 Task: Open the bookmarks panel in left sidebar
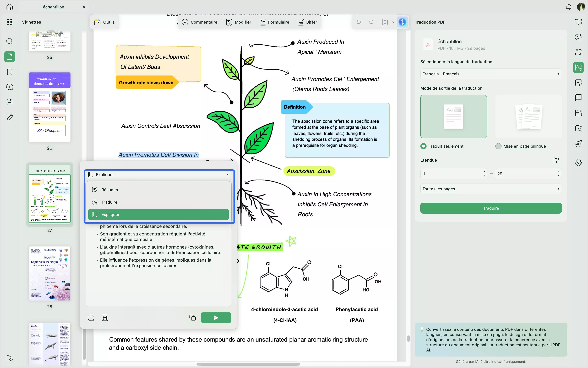coord(9,72)
